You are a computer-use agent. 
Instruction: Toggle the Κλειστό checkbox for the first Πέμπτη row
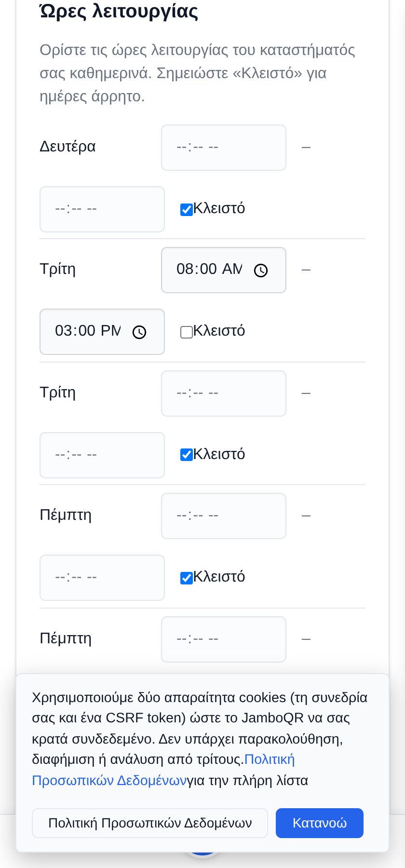(x=187, y=578)
